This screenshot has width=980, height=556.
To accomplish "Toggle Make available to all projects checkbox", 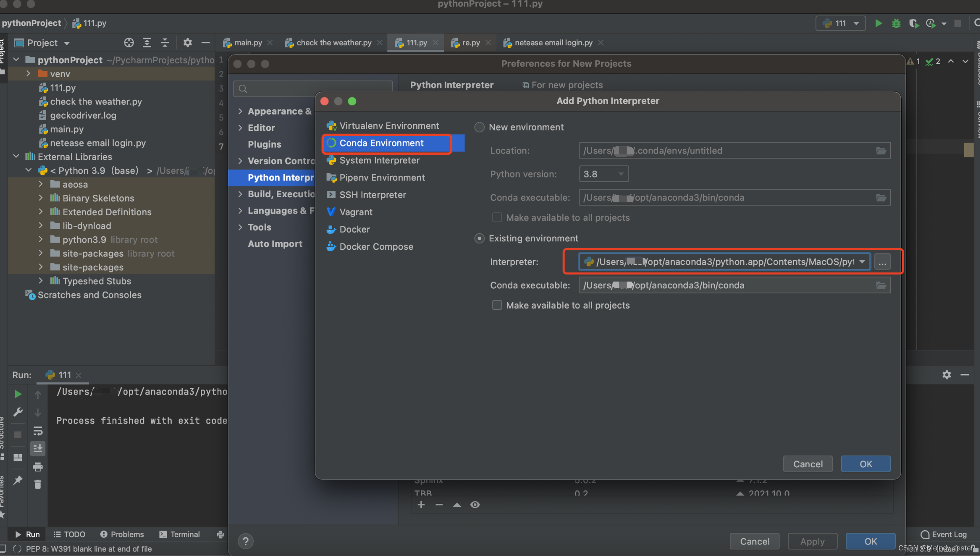I will tap(496, 305).
